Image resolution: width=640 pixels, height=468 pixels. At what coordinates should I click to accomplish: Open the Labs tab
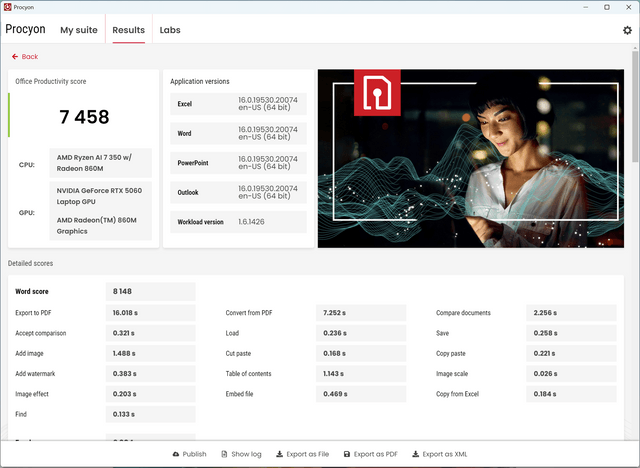tap(170, 30)
